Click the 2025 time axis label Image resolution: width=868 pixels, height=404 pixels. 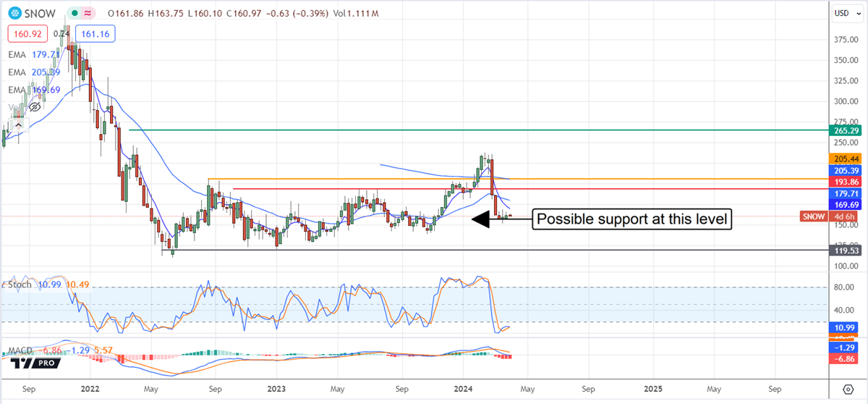click(x=653, y=389)
